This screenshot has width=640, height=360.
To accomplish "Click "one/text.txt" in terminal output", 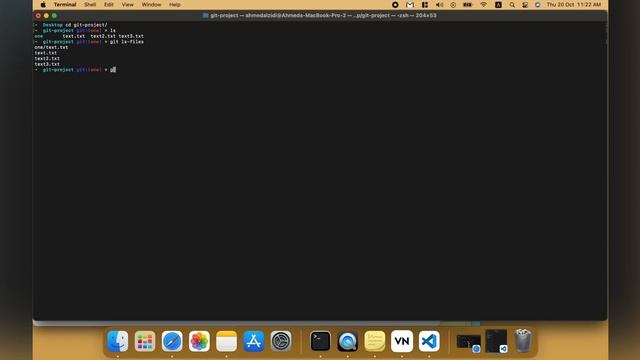I will (x=51, y=47).
